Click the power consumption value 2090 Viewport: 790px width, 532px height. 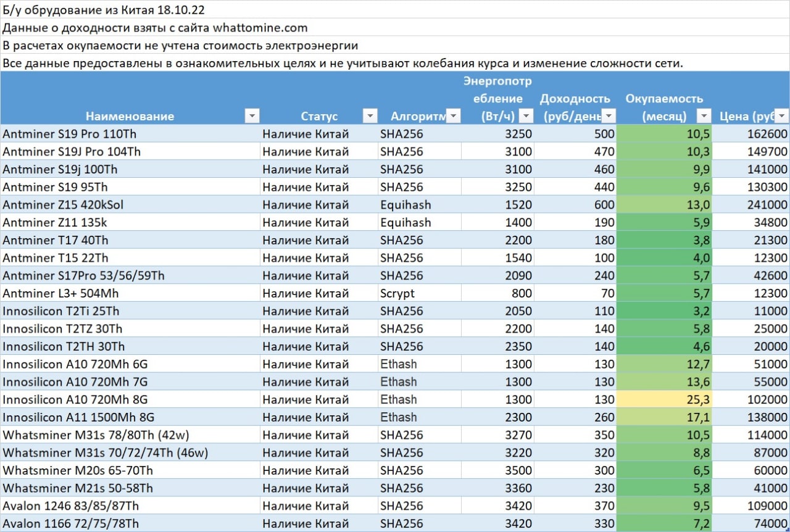pos(497,276)
